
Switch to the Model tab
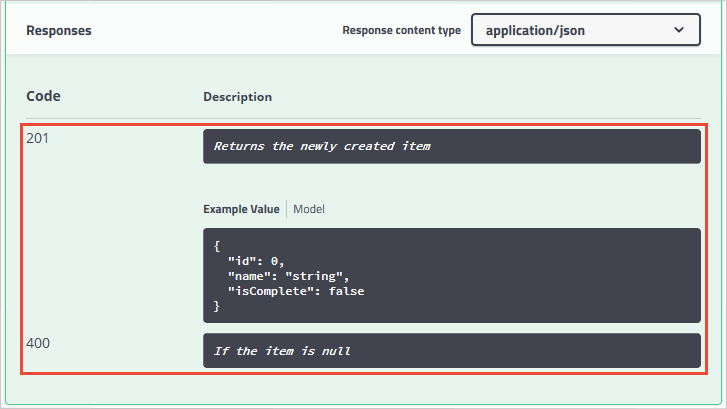pyautogui.click(x=309, y=210)
